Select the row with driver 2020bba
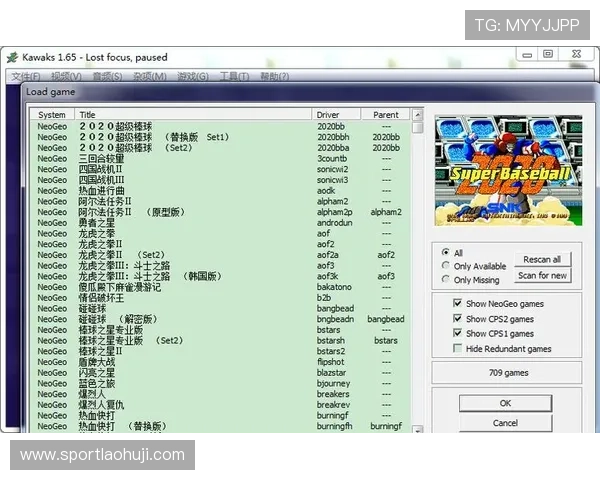600x480 pixels. coord(220,148)
